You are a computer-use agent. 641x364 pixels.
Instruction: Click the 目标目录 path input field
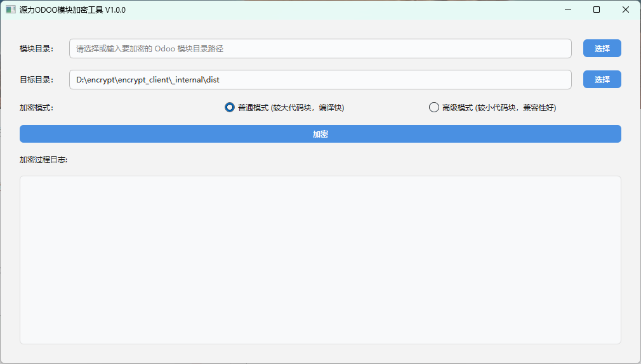(x=320, y=80)
